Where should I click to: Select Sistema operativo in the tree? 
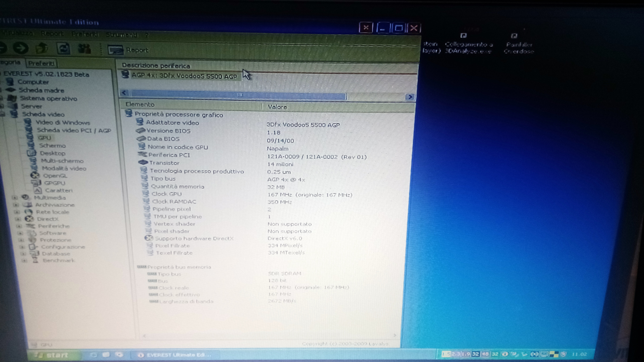(x=48, y=98)
